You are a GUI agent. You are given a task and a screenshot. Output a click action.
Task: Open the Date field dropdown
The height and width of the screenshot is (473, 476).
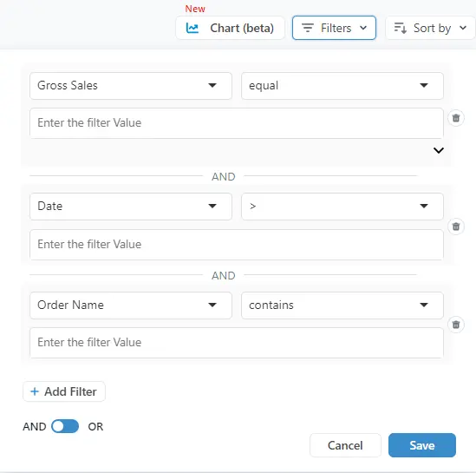click(x=131, y=207)
